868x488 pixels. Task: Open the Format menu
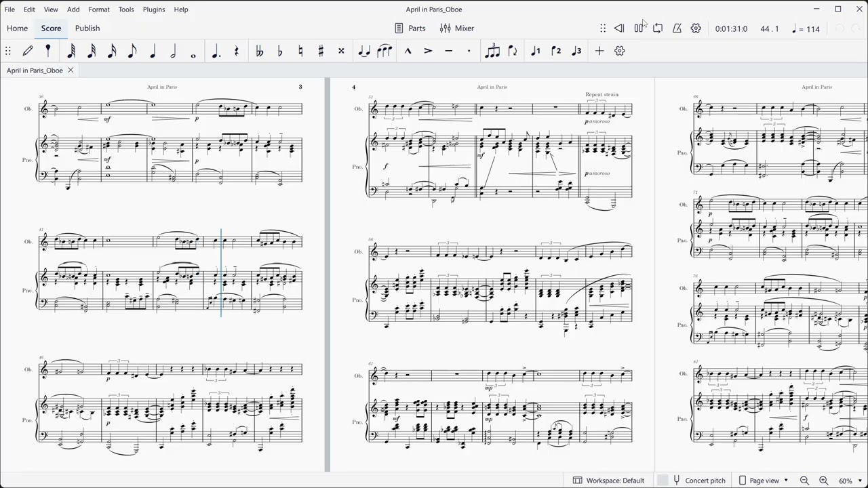[99, 9]
